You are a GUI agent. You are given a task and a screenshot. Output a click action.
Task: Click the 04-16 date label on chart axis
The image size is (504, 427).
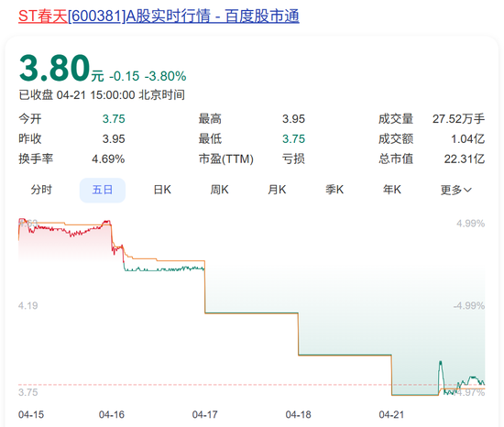click(x=112, y=415)
